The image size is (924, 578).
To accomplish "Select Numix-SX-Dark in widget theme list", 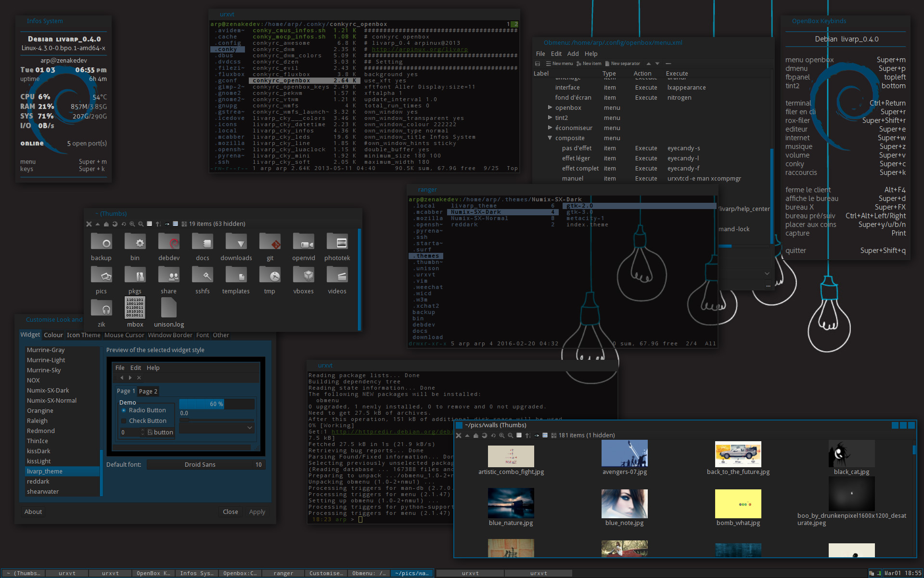I will tap(63, 391).
